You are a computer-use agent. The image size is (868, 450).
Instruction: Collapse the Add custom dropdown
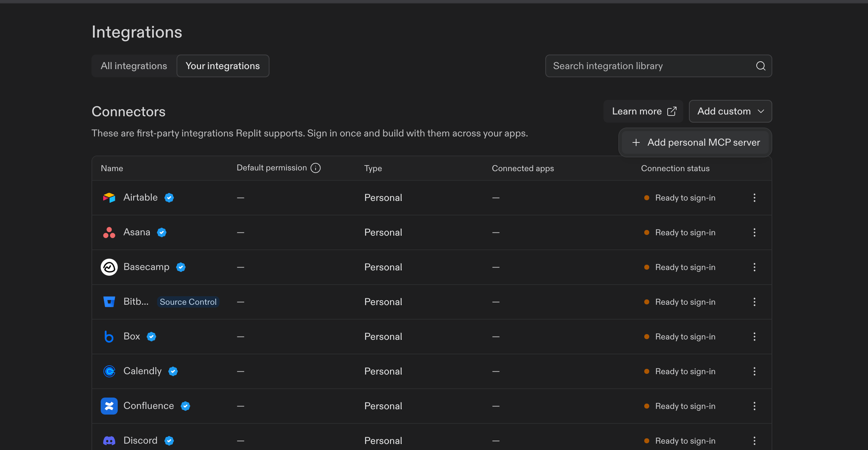coord(730,111)
